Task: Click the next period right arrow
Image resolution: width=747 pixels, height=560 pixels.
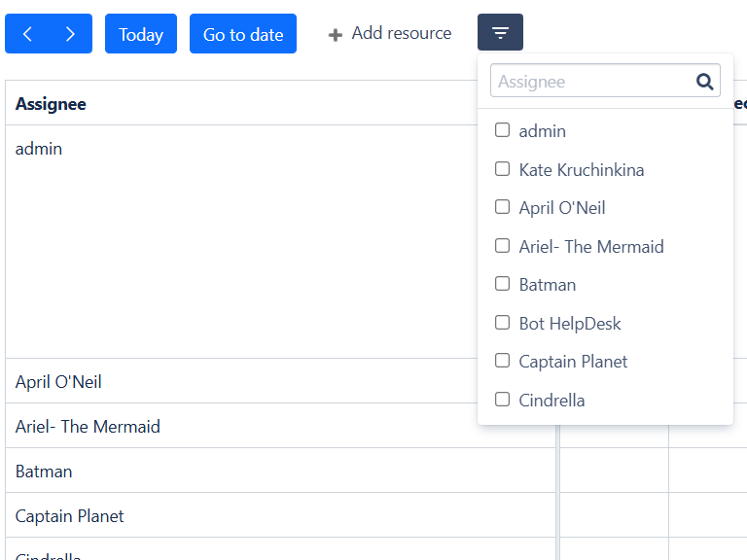Action: click(70, 34)
